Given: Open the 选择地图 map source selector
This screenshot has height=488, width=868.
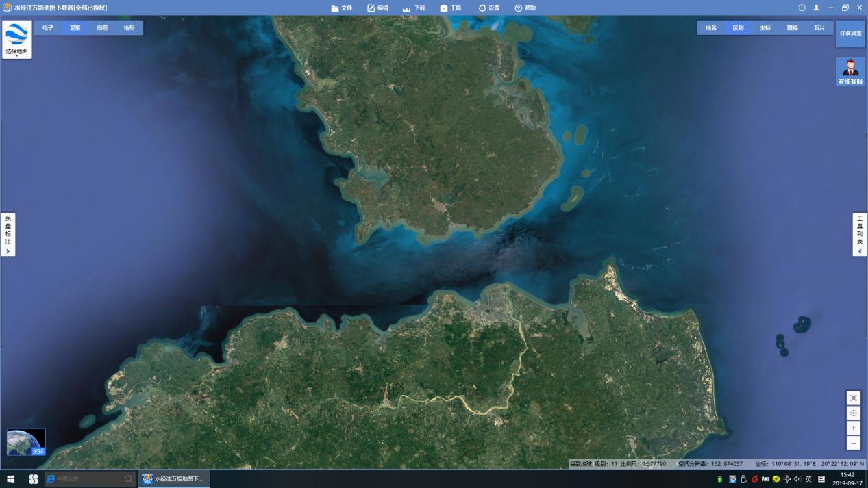Looking at the screenshot, I should [x=16, y=39].
